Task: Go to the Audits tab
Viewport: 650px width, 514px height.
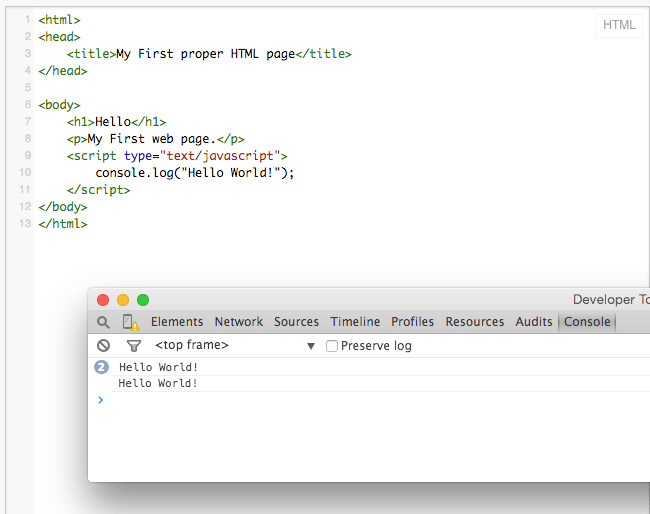Action: (534, 322)
